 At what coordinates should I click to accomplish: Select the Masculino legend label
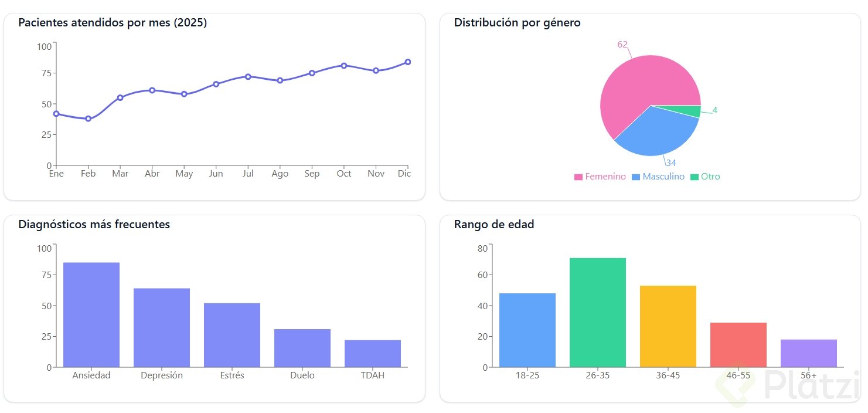pos(663,177)
